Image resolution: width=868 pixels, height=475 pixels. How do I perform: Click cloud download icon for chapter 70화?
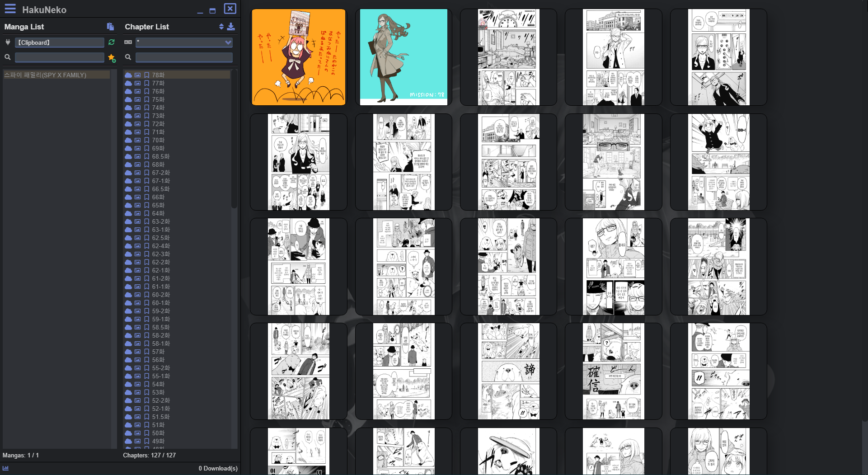point(128,140)
